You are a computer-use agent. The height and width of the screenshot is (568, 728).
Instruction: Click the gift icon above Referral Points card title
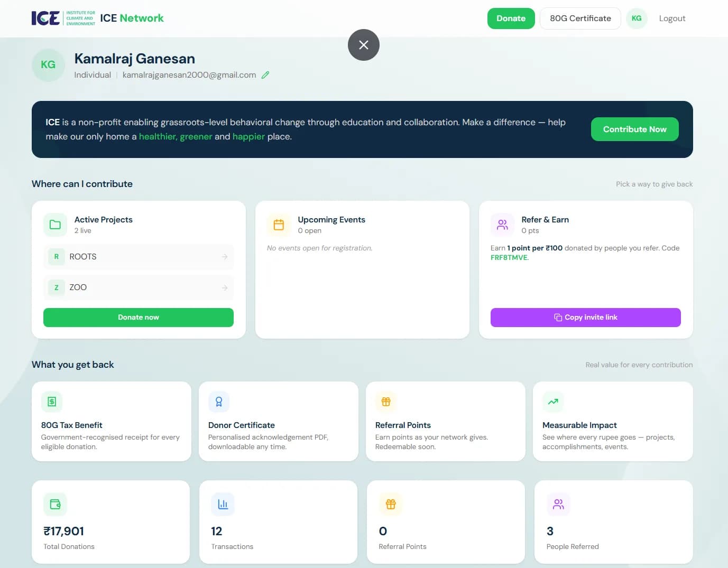point(386,402)
